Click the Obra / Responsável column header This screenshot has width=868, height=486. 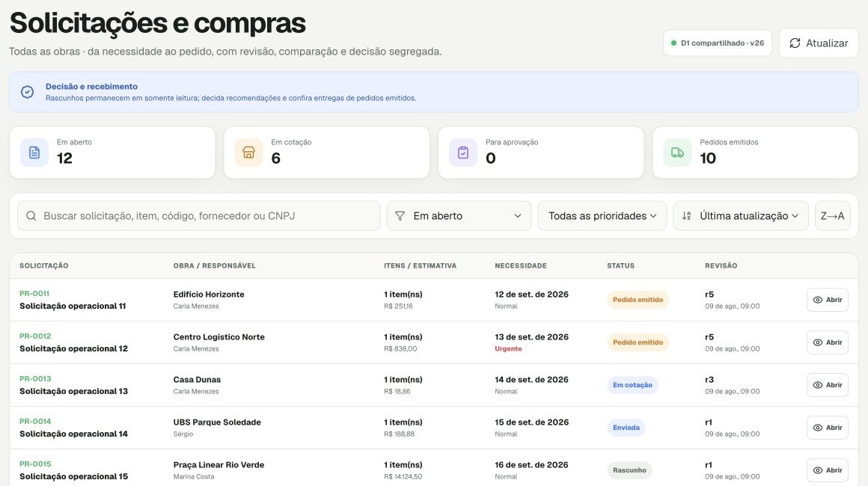tap(214, 266)
